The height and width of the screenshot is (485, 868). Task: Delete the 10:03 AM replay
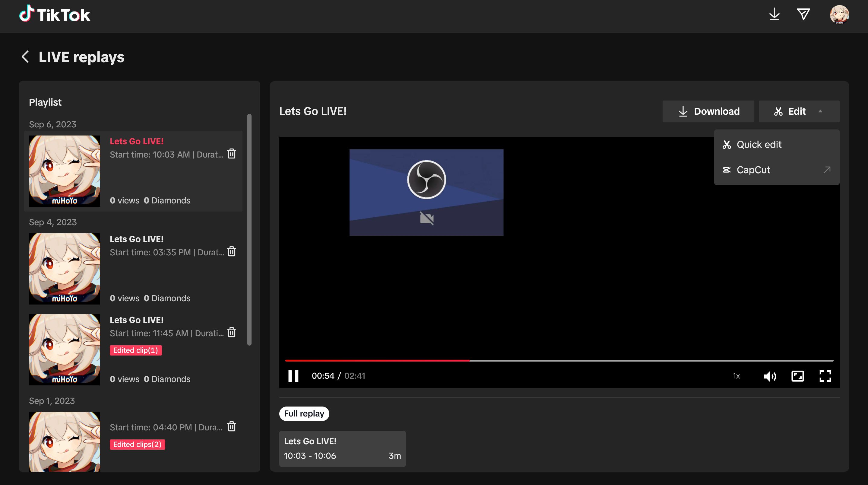pyautogui.click(x=232, y=154)
